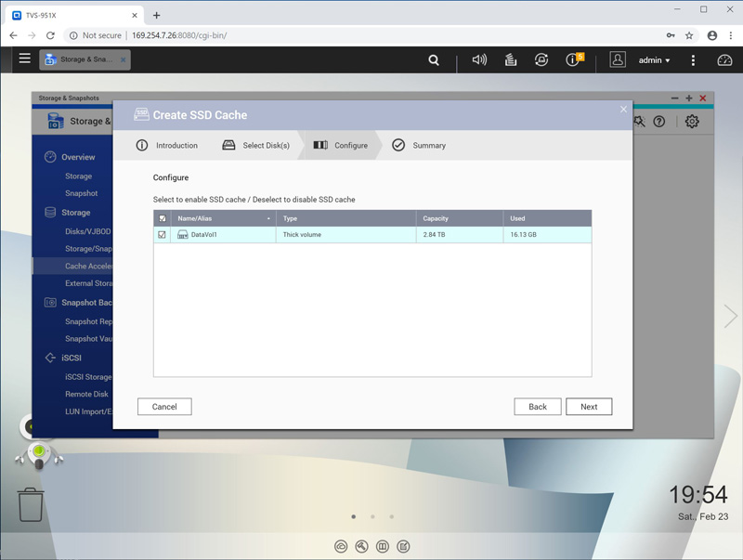This screenshot has width=743, height=560.
Task: Open event notifications info icon
Action: [574, 59]
